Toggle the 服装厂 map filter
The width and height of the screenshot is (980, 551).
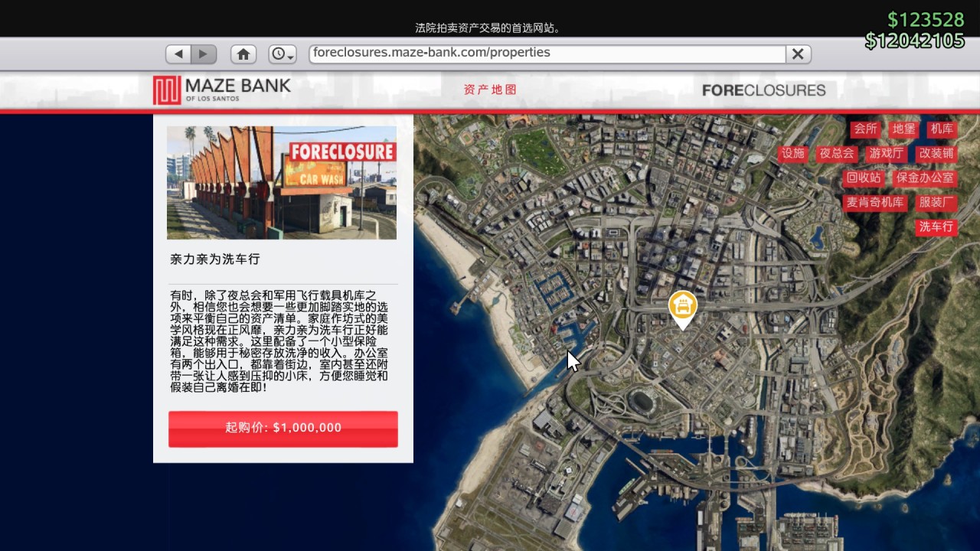(x=936, y=203)
